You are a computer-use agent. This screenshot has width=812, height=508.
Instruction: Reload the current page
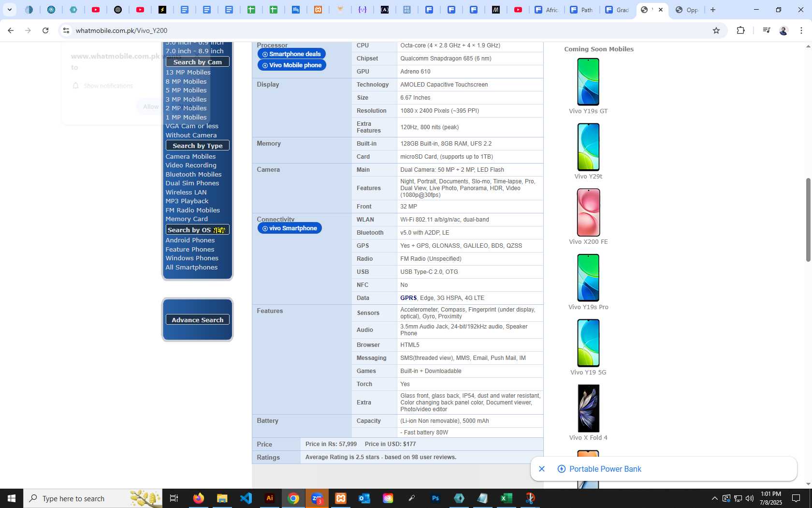point(45,30)
